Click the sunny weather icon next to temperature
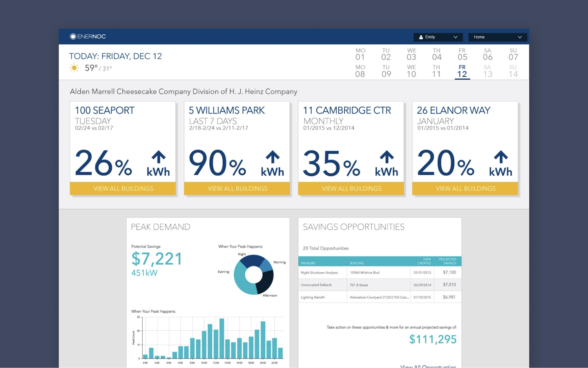 click(74, 68)
